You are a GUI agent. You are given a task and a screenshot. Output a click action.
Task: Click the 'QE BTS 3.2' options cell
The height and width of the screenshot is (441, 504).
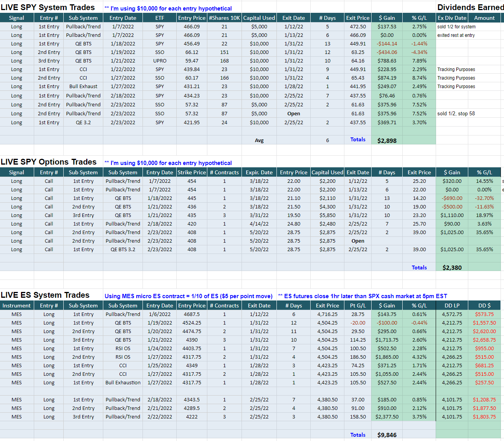point(123,250)
